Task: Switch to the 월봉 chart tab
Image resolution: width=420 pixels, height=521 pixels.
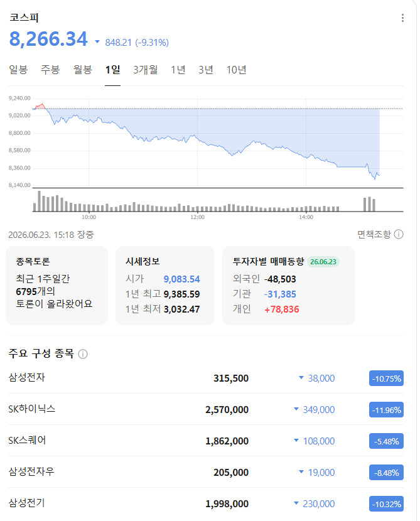Action: [82, 70]
